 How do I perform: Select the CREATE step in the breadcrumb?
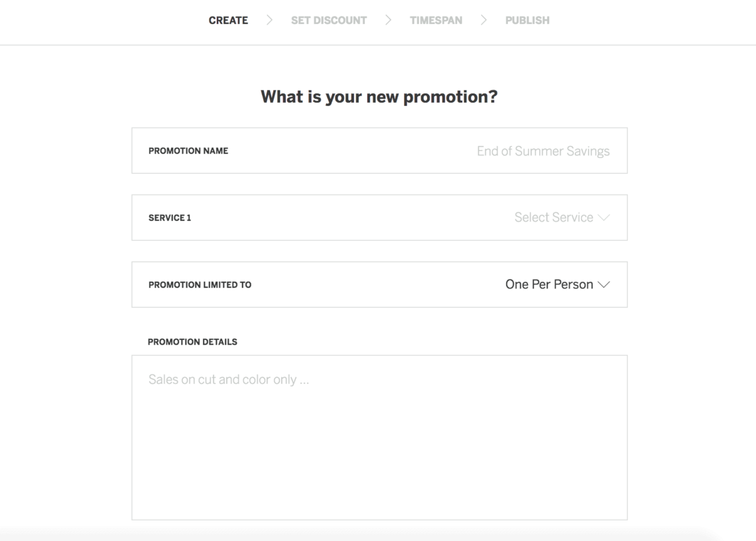tap(228, 20)
